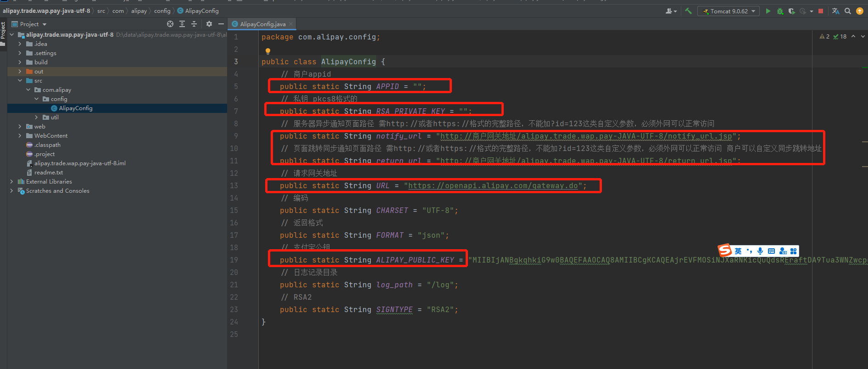Open the openapi.alipay.com gateway URL link
Image resolution: width=868 pixels, height=369 pixels.
coord(493,186)
